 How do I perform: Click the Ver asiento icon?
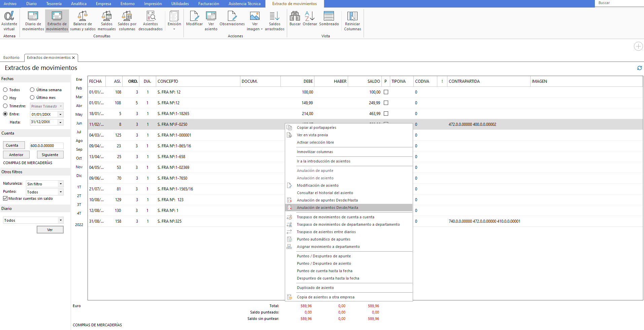[211, 21]
